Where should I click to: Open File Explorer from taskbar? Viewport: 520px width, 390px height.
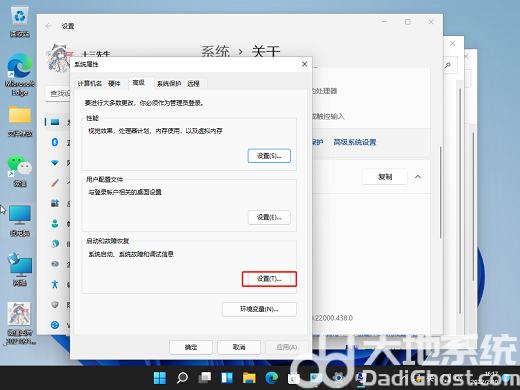(249, 378)
